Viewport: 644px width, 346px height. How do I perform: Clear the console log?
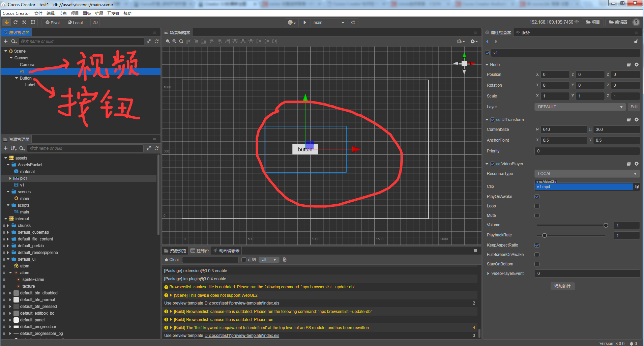172,260
